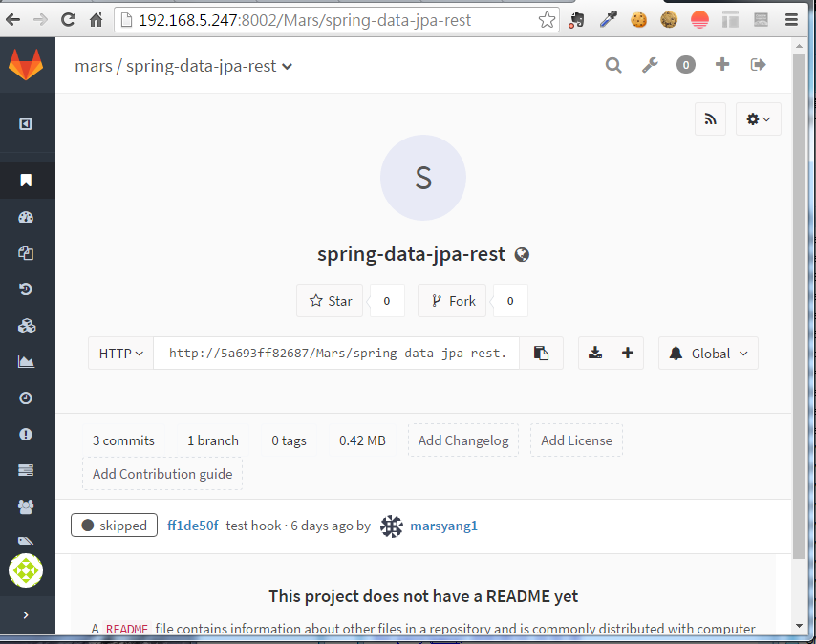
Task: Click Add License button
Action: coord(576,440)
